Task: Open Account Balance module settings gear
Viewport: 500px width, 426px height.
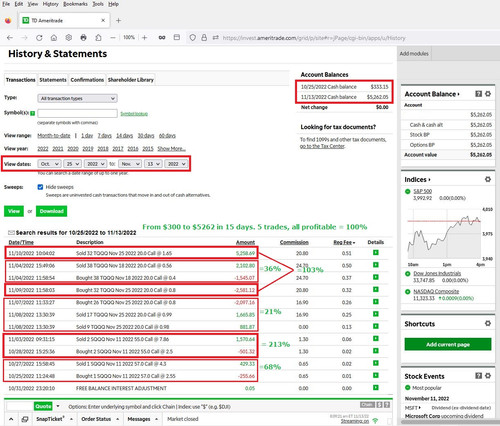Action: tap(488, 94)
